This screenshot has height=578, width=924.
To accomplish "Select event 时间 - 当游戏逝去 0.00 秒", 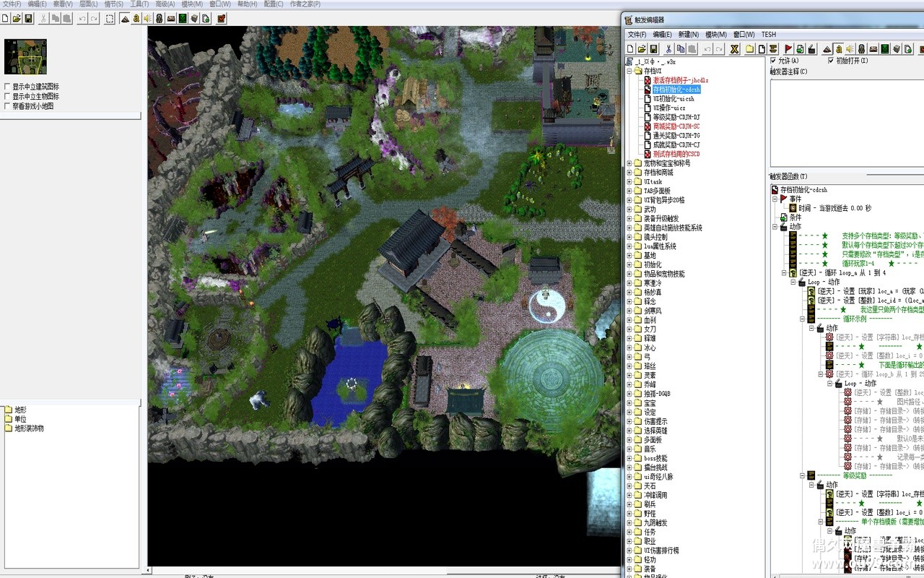I will pos(834,208).
